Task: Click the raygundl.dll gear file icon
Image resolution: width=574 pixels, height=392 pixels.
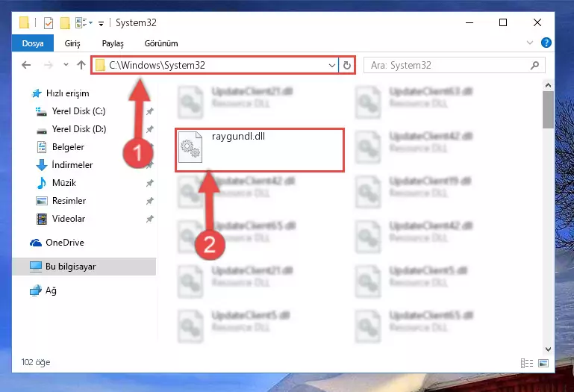Action: coord(190,147)
